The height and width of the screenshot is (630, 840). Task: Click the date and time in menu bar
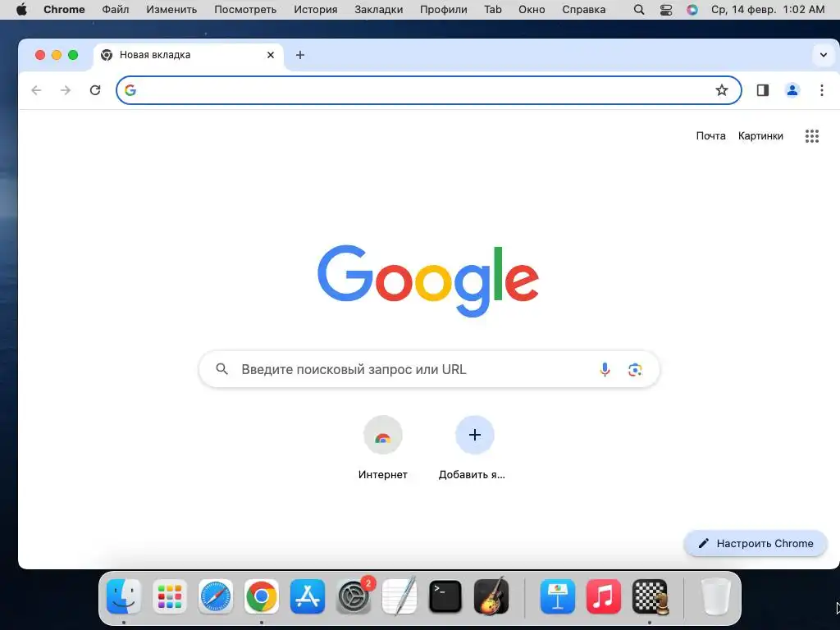(768, 10)
